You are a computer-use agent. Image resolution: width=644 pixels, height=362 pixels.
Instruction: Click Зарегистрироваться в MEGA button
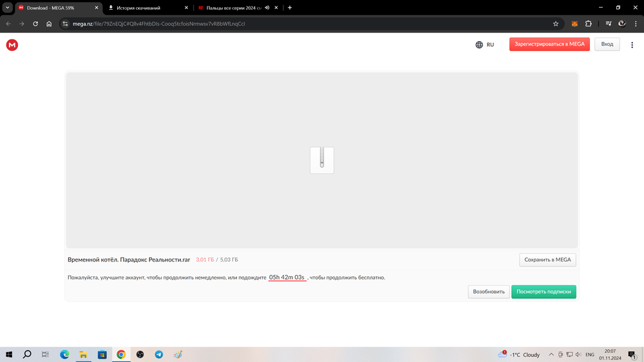click(x=549, y=44)
